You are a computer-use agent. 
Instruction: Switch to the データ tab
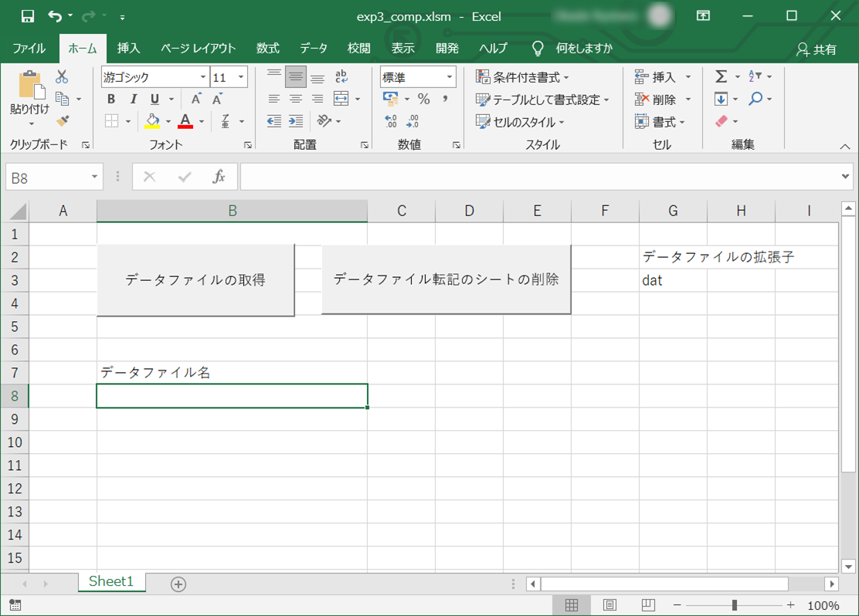pos(314,48)
